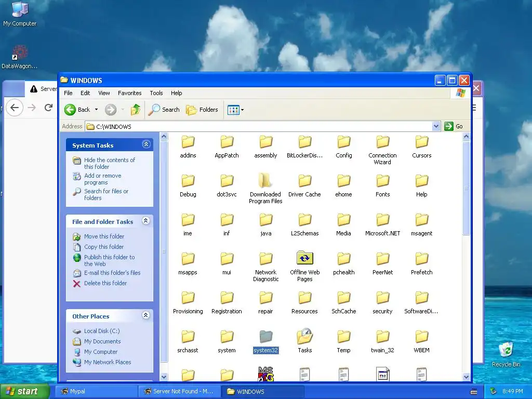
Task: Select the Downloaded Program Files folder
Action: click(265, 180)
